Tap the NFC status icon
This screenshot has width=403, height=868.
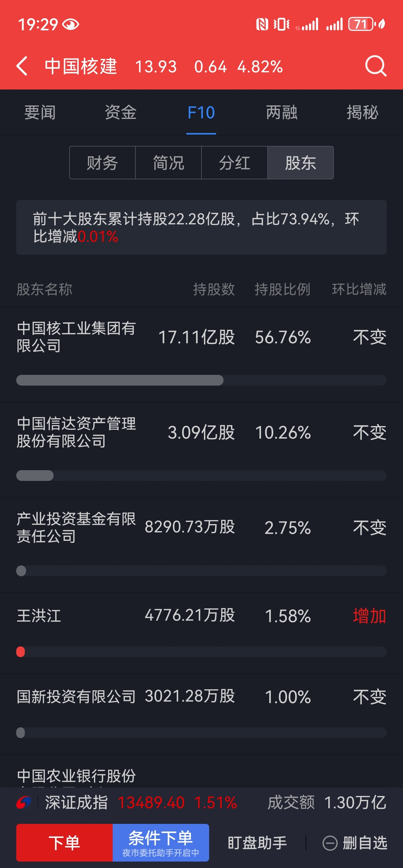(262, 24)
